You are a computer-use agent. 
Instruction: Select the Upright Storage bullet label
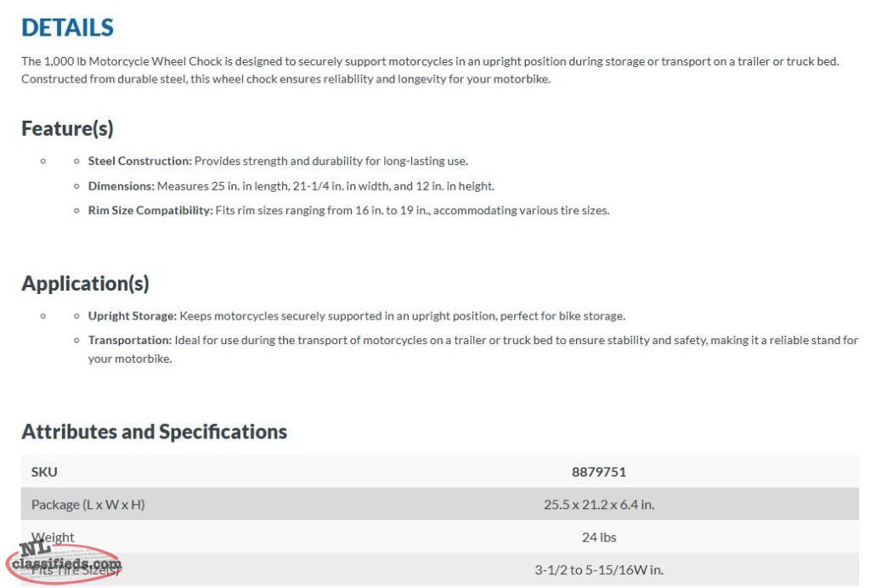[x=132, y=315]
